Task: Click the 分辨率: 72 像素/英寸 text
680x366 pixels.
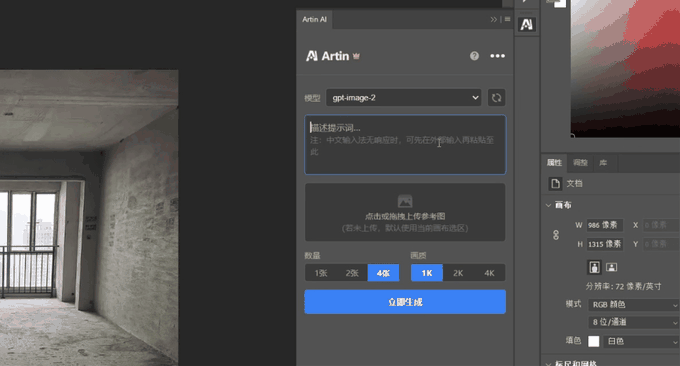Action: click(x=623, y=286)
